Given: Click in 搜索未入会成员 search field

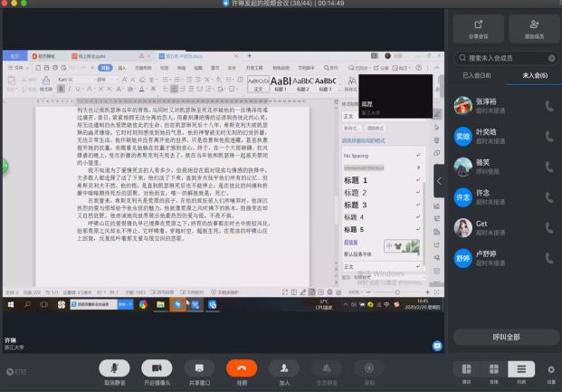Looking at the screenshot, I should click(x=500, y=58).
